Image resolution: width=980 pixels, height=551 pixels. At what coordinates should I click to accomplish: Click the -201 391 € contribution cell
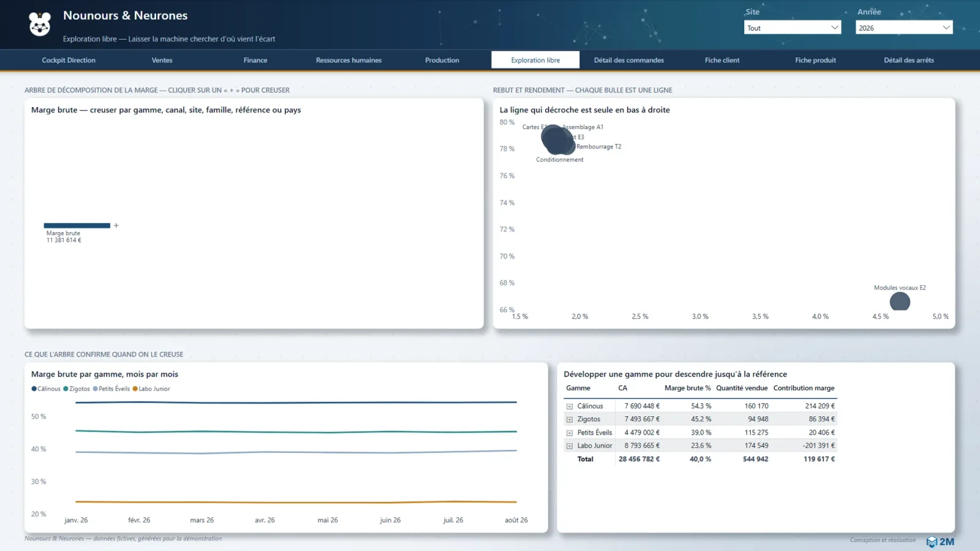tap(819, 446)
